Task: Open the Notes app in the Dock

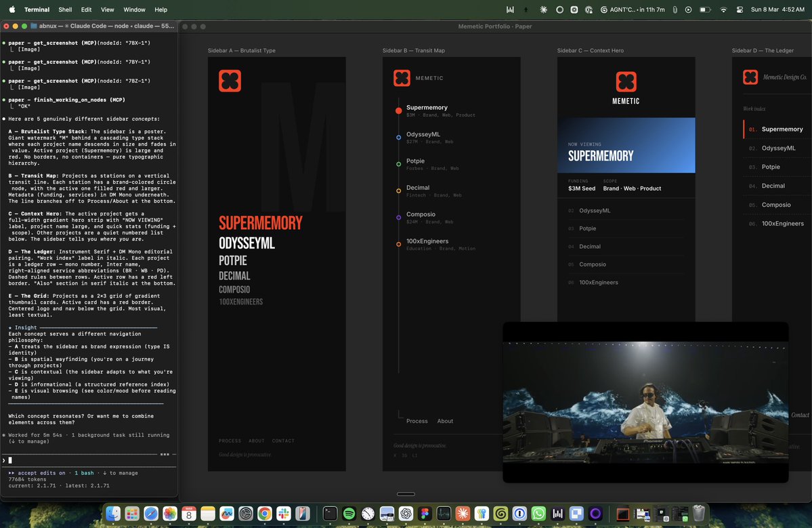Action: tap(208, 514)
